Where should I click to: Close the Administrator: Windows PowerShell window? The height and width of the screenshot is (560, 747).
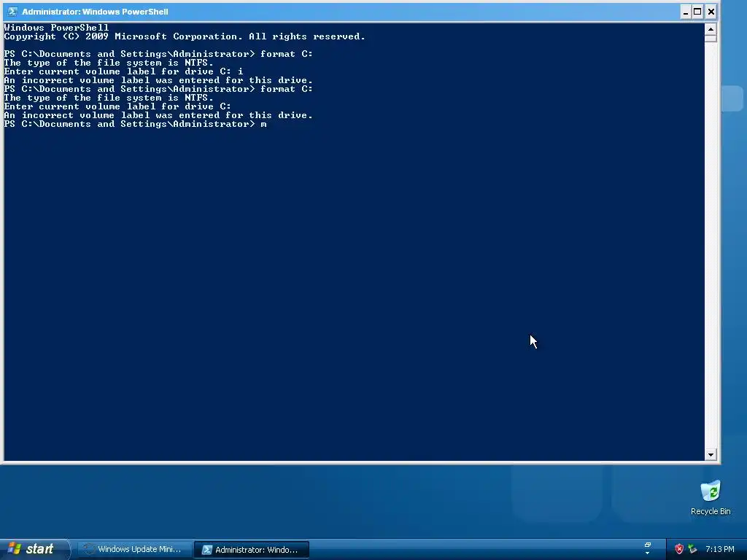pos(711,12)
